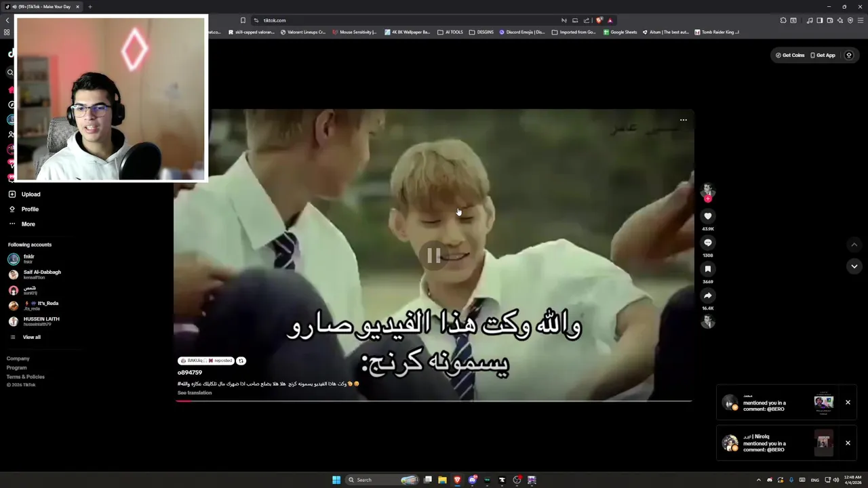Go to previous video with up arrow
Viewport: 868px width, 488px height.
click(x=854, y=245)
